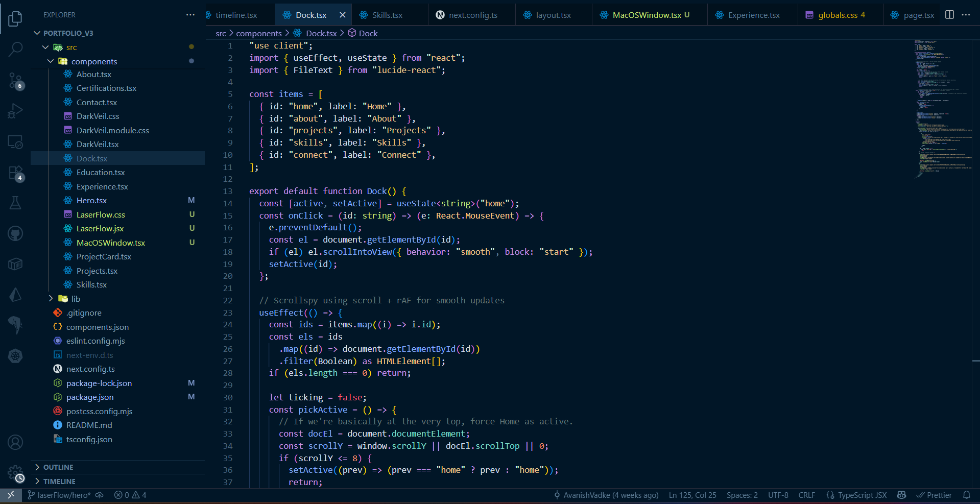Click the TypeScript JSX language mode
The height and width of the screenshot is (504, 980).
[862, 495]
